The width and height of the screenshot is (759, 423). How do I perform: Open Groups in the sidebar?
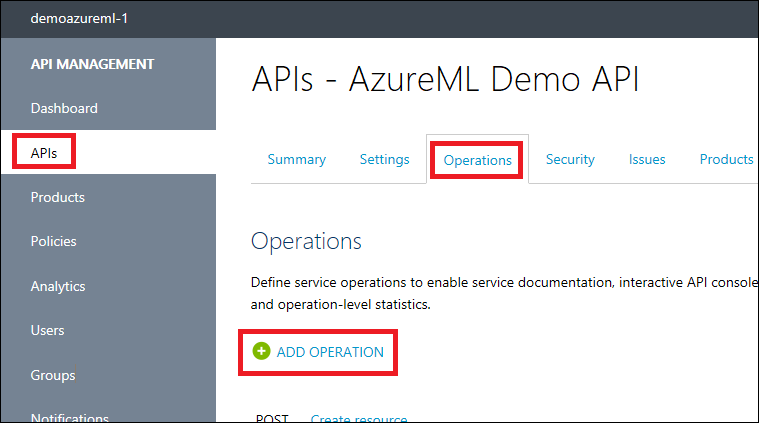click(53, 375)
